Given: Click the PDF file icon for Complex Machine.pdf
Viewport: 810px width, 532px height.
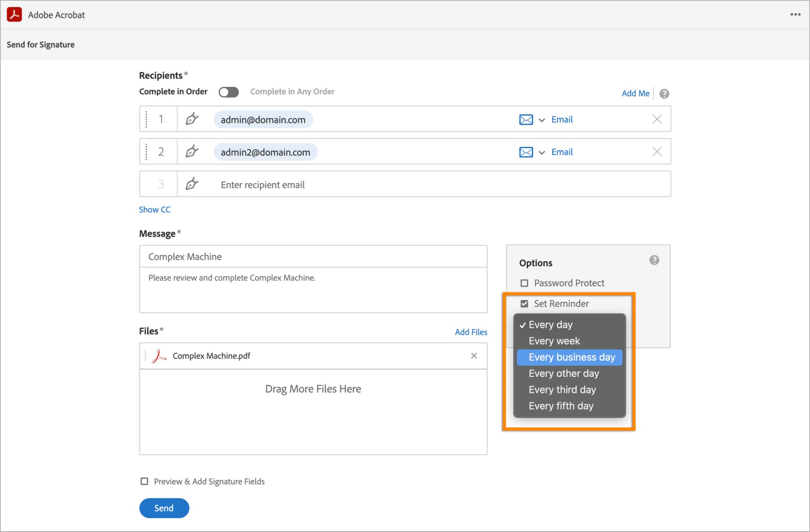Looking at the screenshot, I should (161, 355).
